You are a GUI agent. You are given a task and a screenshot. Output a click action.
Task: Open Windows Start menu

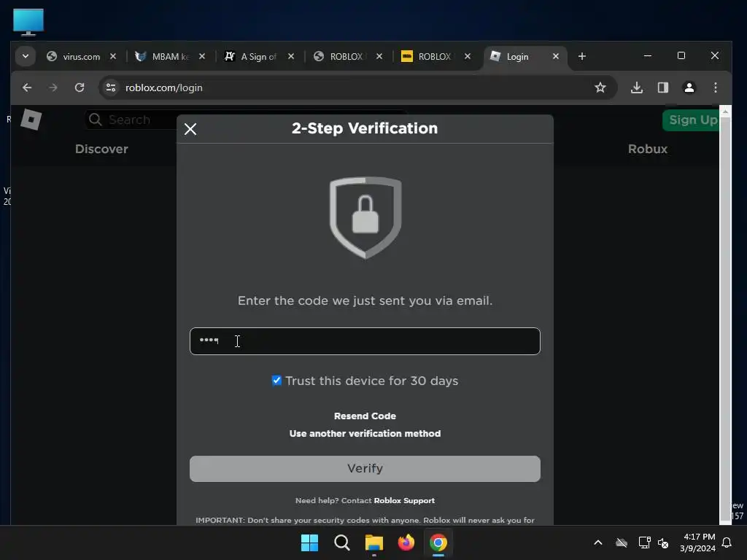click(309, 542)
